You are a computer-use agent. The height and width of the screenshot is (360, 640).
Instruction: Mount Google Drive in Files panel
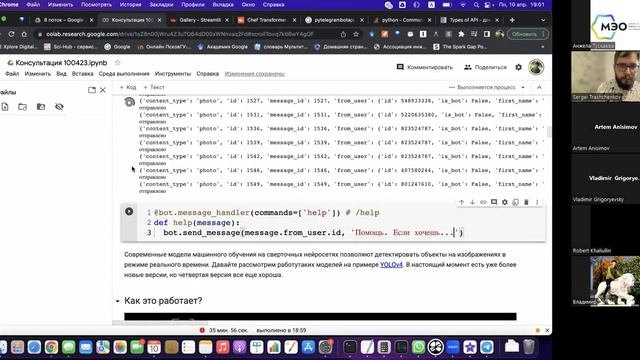tap(41, 107)
